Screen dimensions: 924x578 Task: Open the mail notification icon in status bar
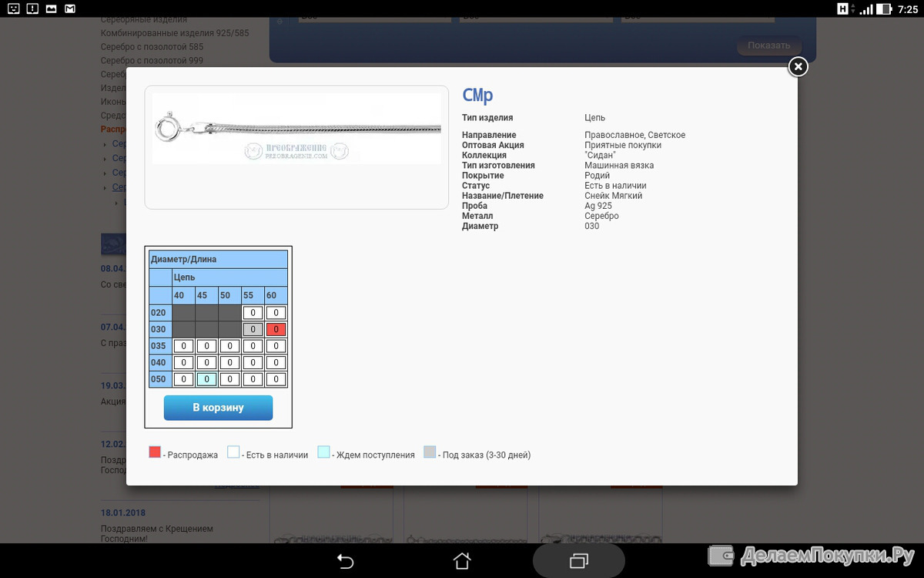click(70, 9)
